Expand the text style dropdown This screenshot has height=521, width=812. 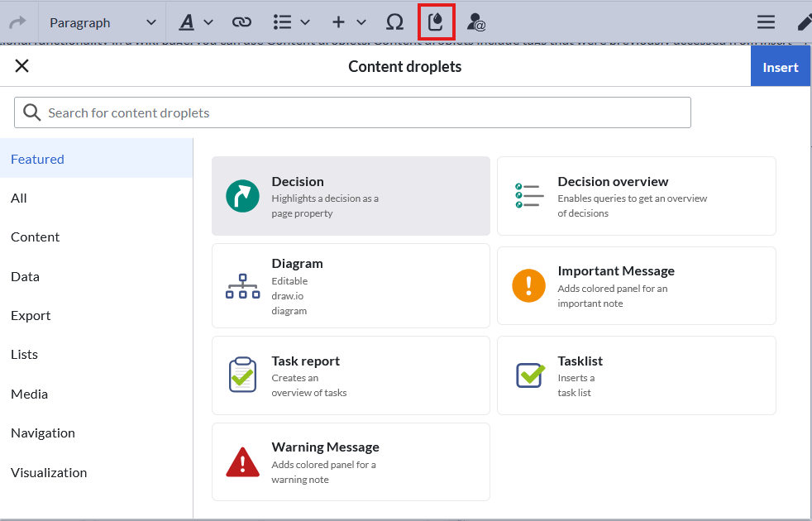point(196,22)
